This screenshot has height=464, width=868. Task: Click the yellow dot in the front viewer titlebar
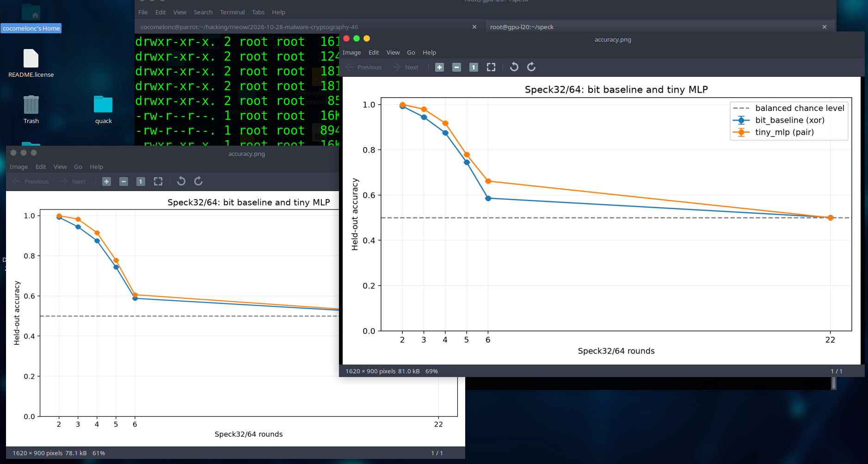(367, 39)
